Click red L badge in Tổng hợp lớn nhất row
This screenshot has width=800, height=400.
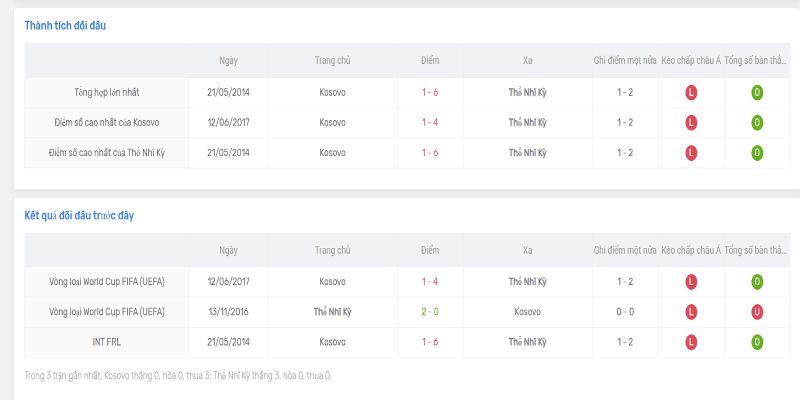(x=690, y=93)
